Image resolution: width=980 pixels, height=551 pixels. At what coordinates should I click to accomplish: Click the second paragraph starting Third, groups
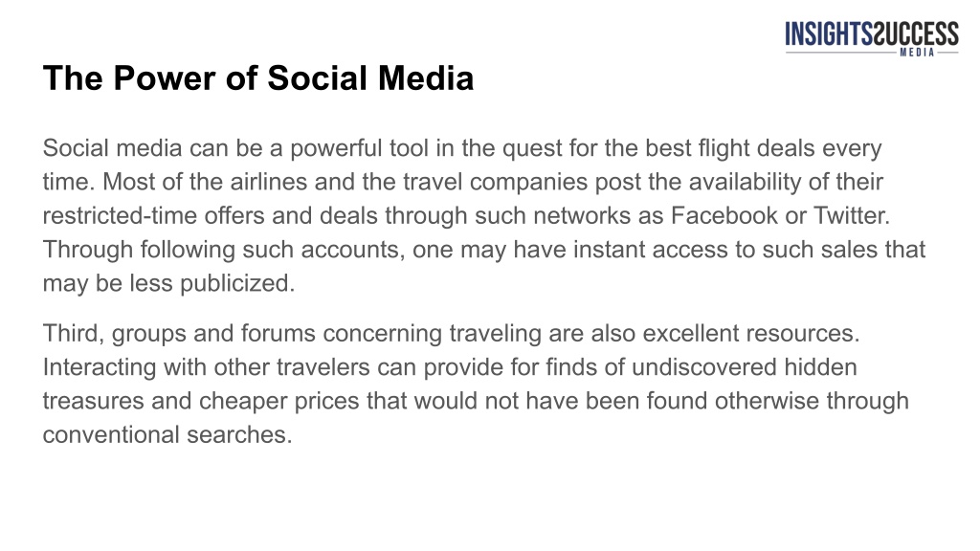pos(476,384)
